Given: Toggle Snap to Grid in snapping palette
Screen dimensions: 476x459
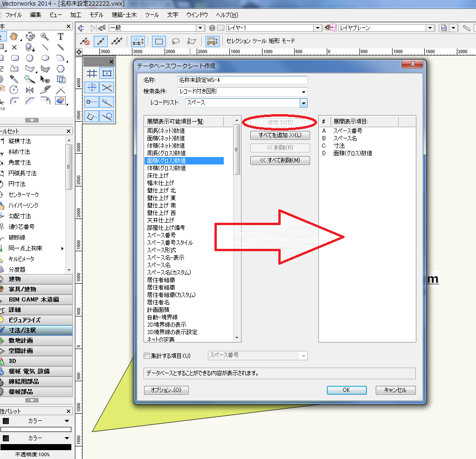Looking at the screenshot, I should [x=92, y=73].
